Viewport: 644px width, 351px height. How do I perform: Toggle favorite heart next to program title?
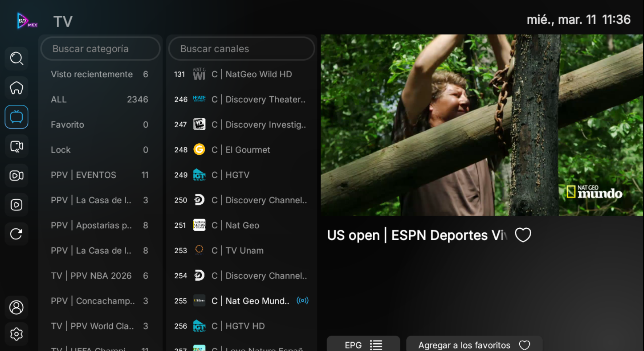pos(523,235)
